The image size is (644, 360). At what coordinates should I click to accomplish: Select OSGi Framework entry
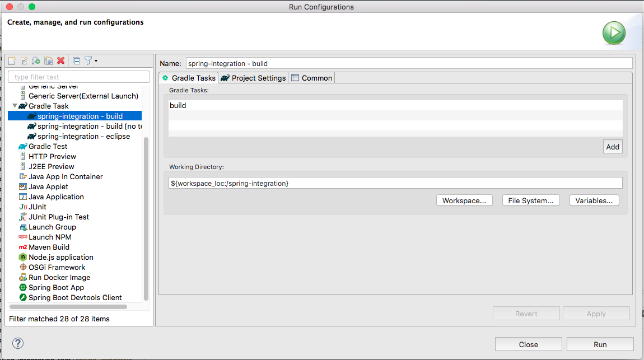click(x=57, y=267)
